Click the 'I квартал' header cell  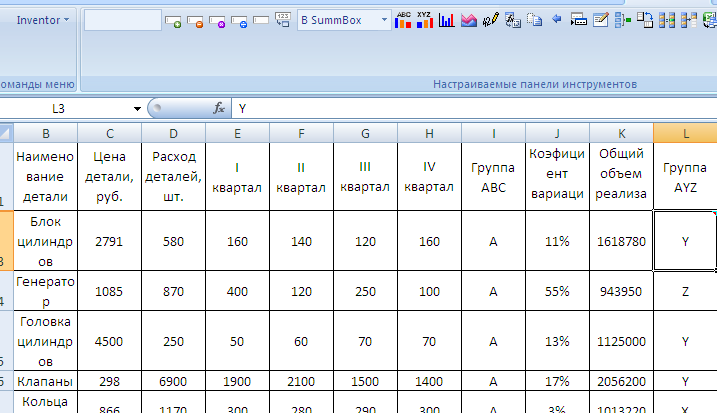click(x=237, y=177)
